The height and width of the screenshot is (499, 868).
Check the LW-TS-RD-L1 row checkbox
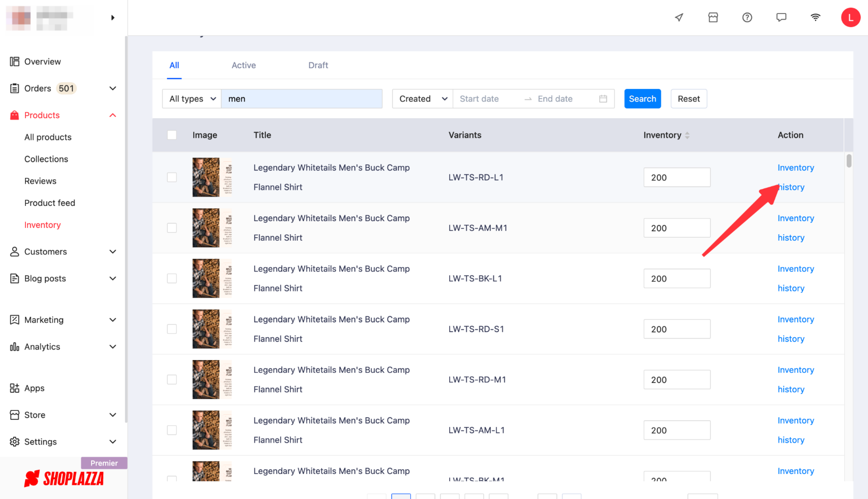coord(172,177)
